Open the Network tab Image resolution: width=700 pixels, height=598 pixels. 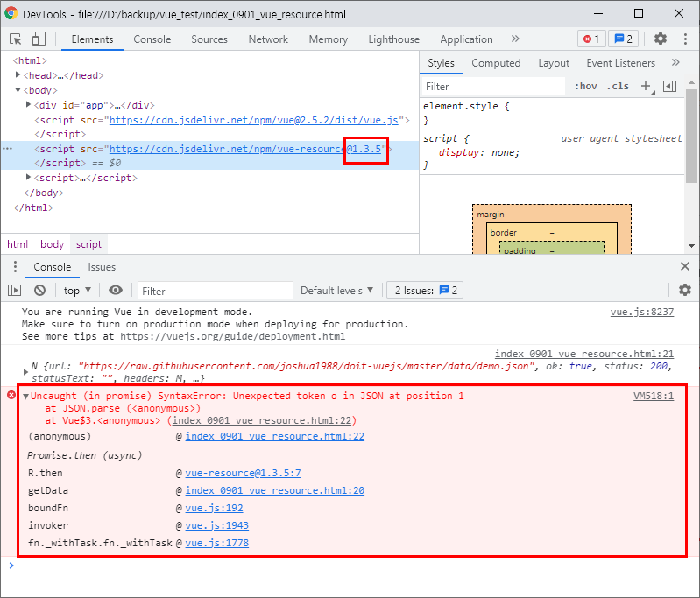coord(268,39)
